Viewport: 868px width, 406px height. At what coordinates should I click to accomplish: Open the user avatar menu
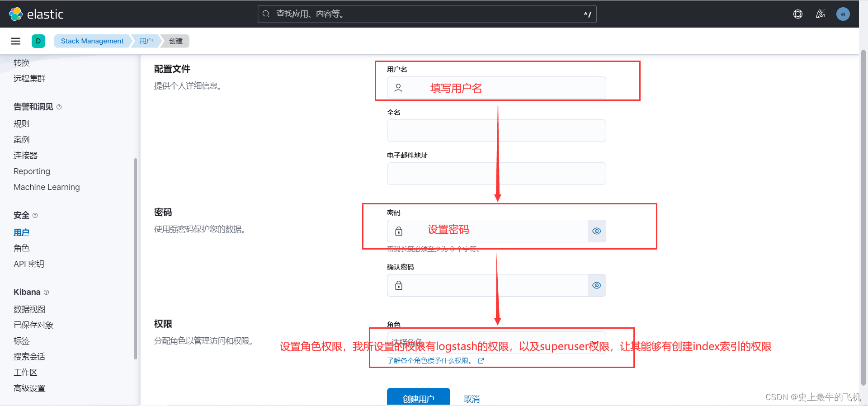(843, 14)
